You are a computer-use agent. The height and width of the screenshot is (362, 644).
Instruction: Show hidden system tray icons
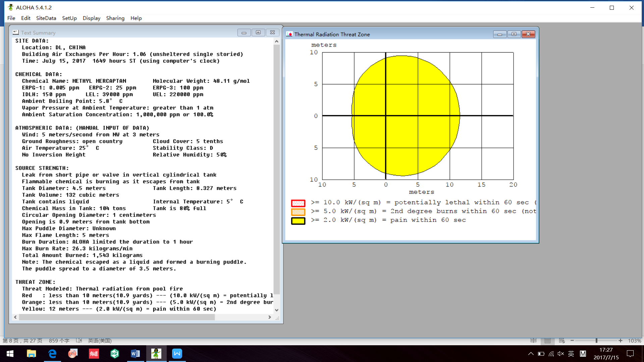click(531, 354)
